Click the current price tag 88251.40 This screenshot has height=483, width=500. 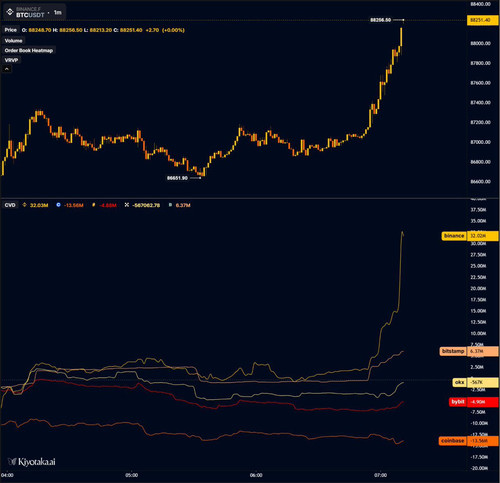point(483,20)
